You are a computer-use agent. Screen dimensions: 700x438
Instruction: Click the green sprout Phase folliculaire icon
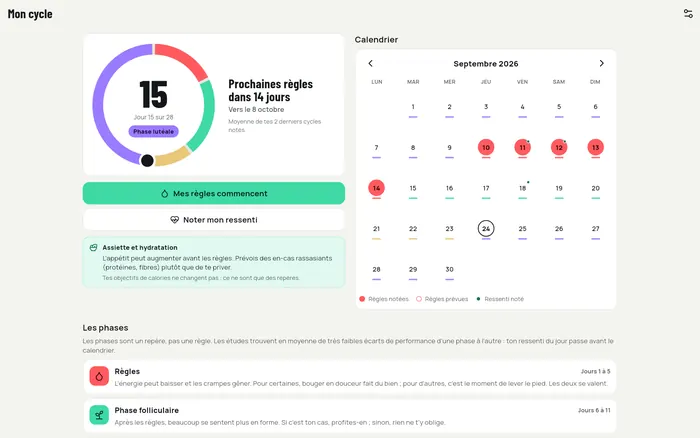click(x=99, y=415)
